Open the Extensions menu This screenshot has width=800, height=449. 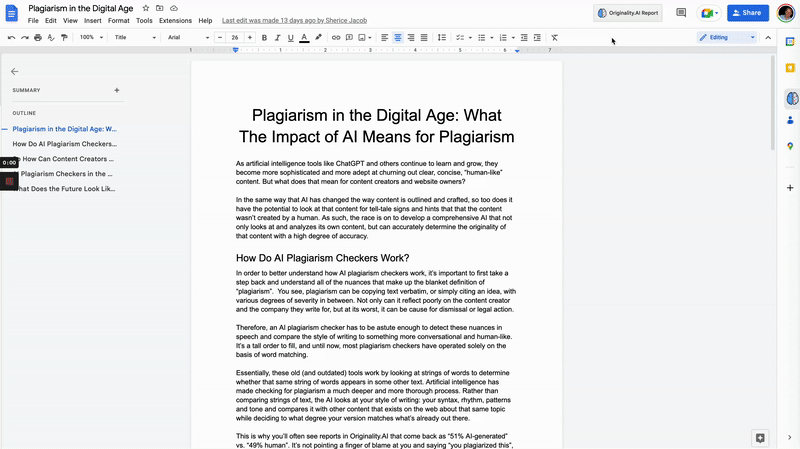point(175,20)
